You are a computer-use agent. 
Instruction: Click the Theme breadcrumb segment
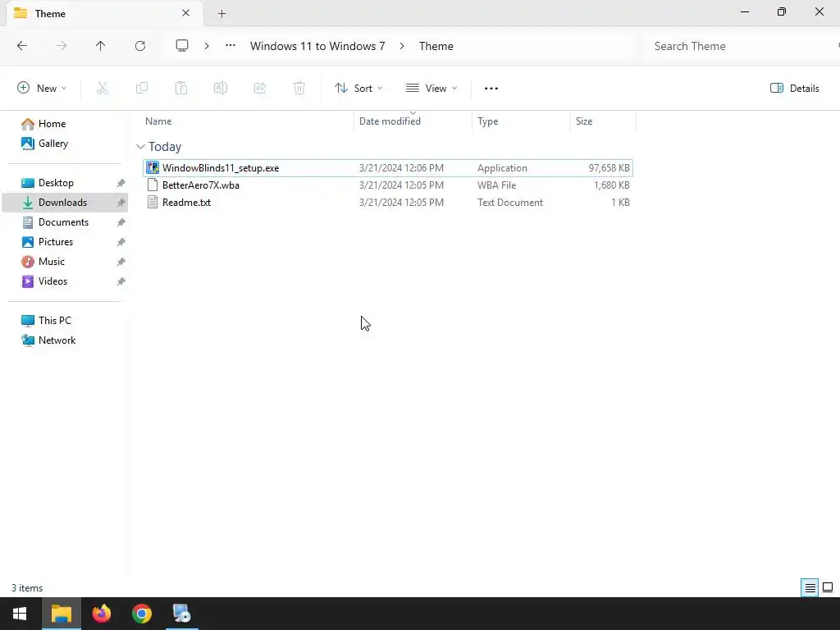(x=436, y=46)
